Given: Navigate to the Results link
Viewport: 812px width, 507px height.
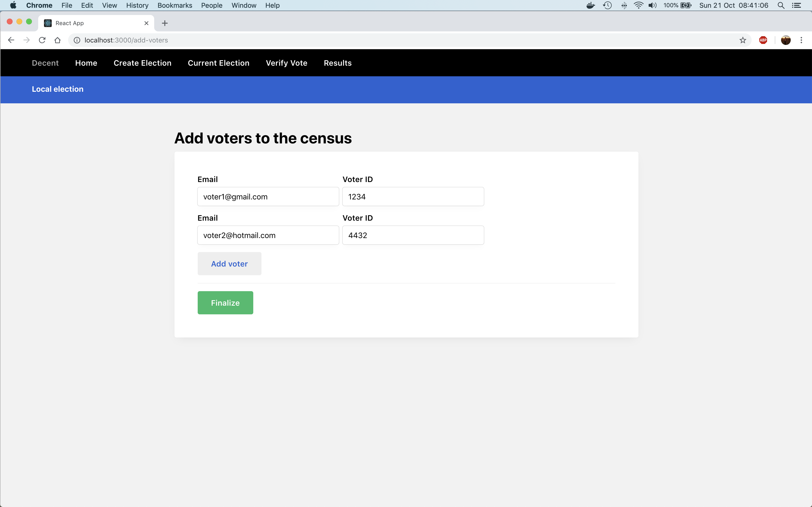Looking at the screenshot, I should [337, 63].
